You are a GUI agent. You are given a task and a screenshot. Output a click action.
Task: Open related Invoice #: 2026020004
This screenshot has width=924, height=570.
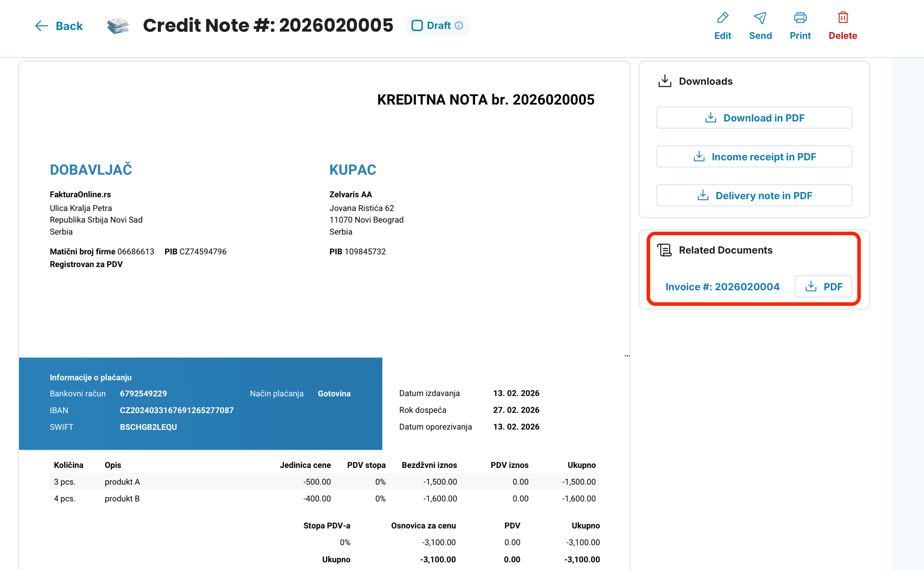722,286
